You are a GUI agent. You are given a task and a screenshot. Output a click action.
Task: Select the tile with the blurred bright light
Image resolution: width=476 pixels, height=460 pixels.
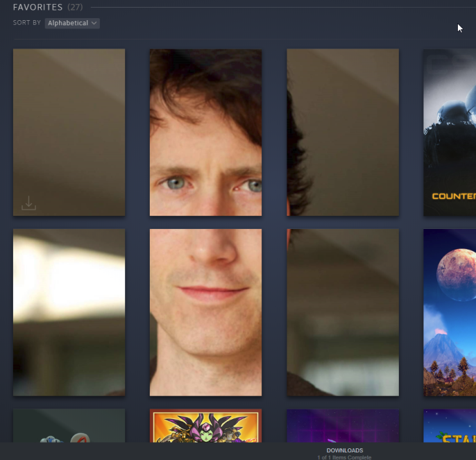[69, 312]
